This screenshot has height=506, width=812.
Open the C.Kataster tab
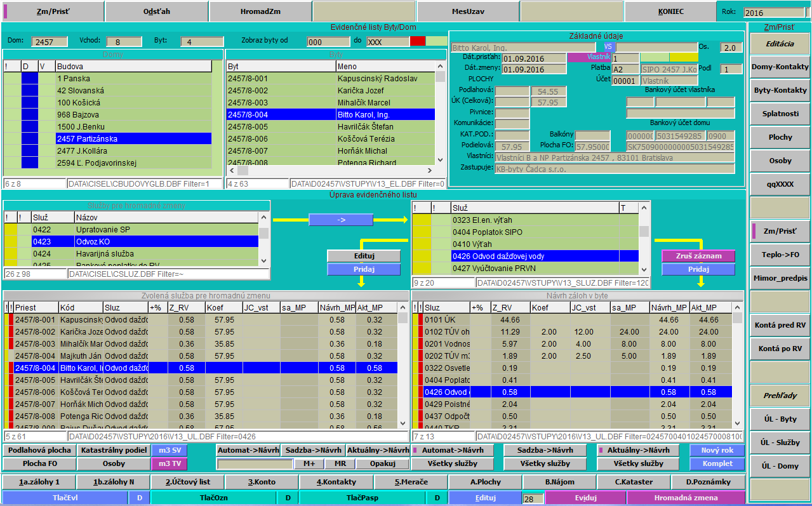632,482
